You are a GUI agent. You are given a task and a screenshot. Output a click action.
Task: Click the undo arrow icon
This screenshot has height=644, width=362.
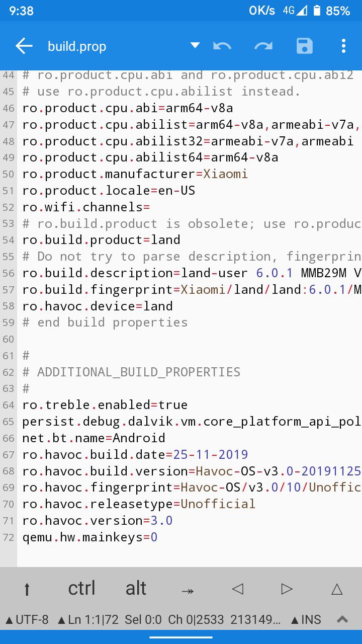coord(222,46)
